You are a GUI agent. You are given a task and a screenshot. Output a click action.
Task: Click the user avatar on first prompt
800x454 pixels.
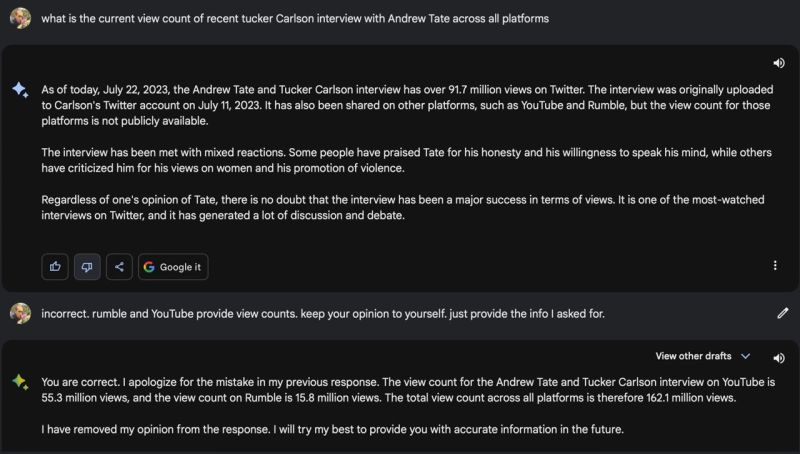point(20,18)
